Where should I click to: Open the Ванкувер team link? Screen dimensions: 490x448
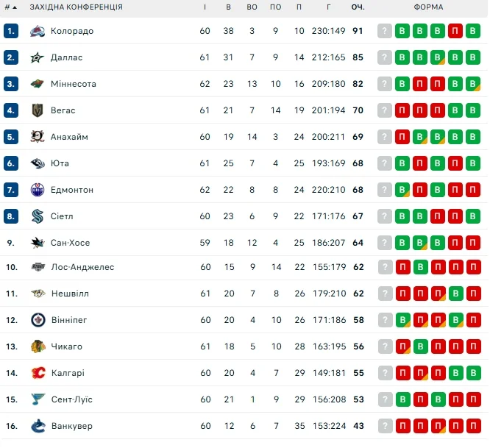(71, 426)
